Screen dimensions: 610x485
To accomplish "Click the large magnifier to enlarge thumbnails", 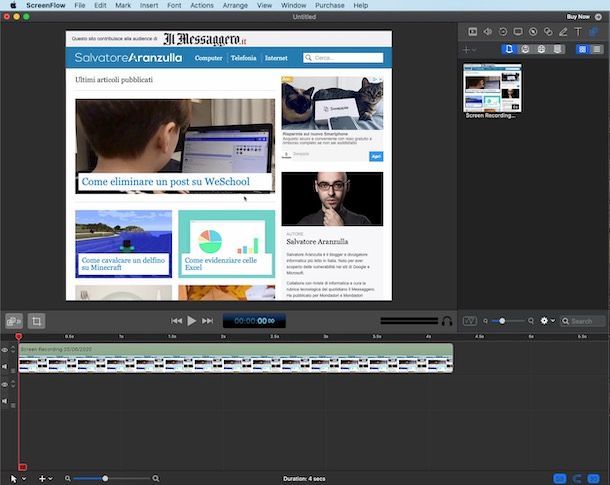I will [x=531, y=321].
